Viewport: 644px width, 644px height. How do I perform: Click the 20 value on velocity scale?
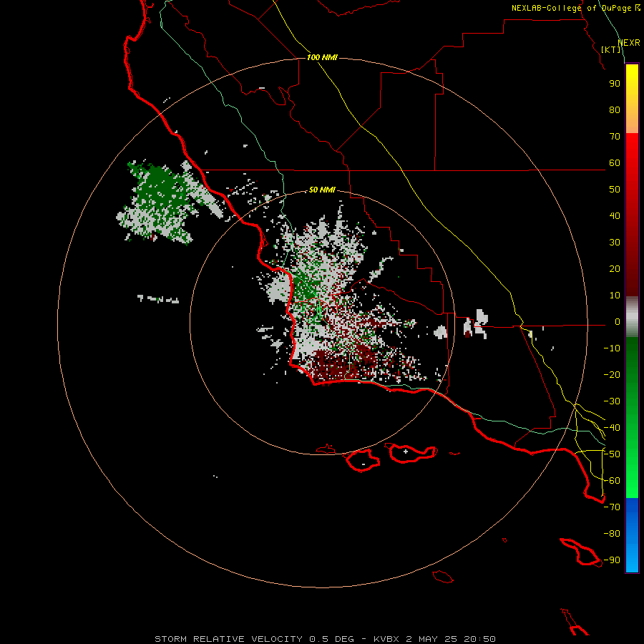tap(615, 268)
